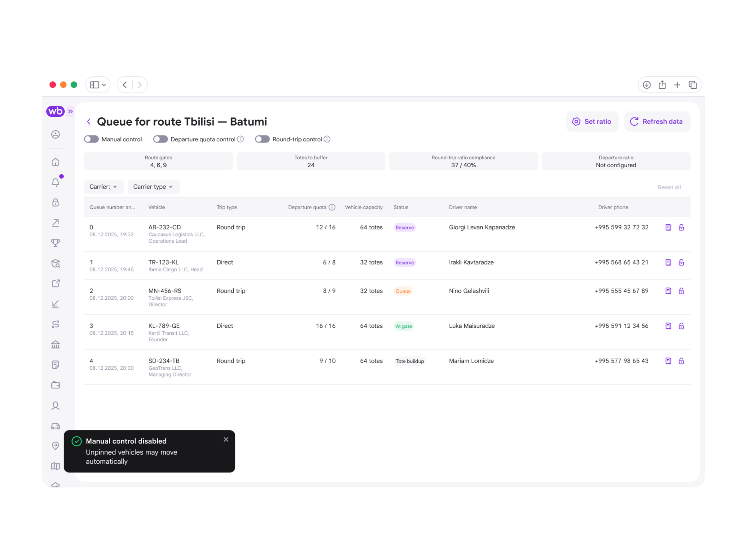Go back from the queue page title
Viewport: 747px width, 560px height.
[x=89, y=122]
